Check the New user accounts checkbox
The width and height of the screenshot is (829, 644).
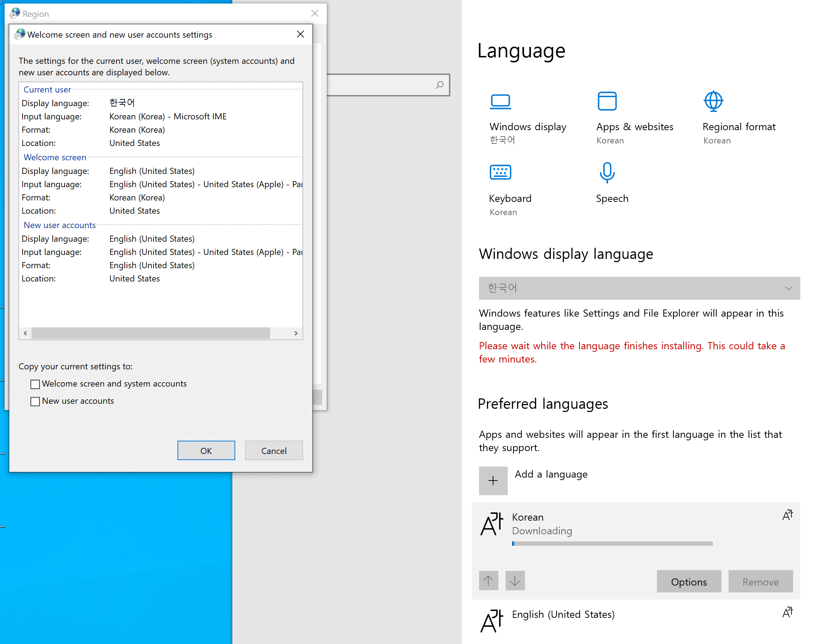(x=35, y=402)
